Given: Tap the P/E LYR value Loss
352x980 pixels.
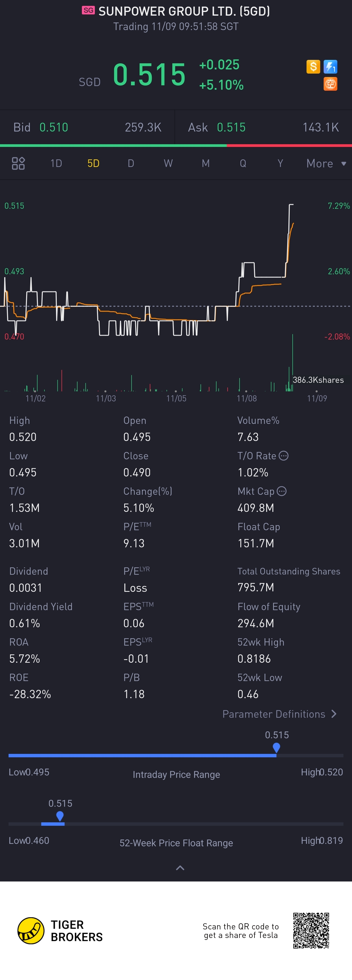Looking at the screenshot, I should [x=135, y=588].
